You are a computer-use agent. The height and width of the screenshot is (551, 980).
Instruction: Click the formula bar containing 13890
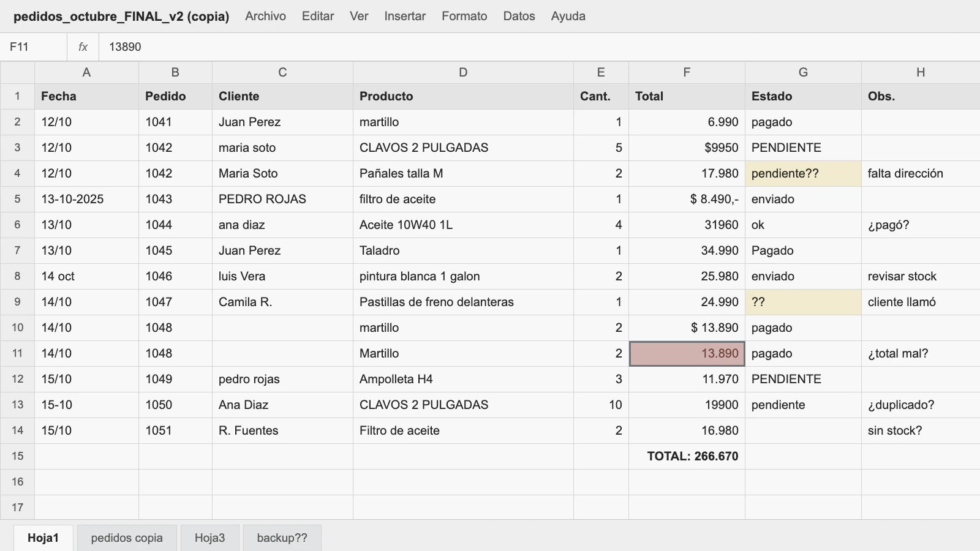(539, 47)
